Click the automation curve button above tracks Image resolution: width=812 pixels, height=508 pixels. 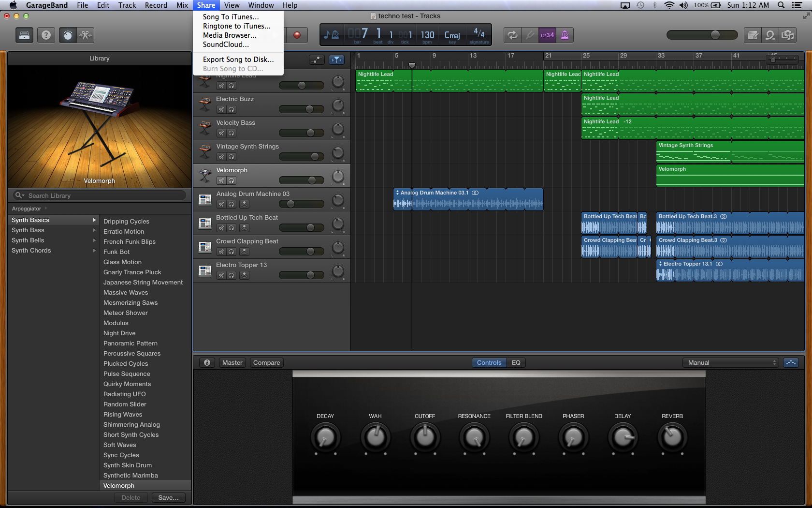[x=317, y=60]
